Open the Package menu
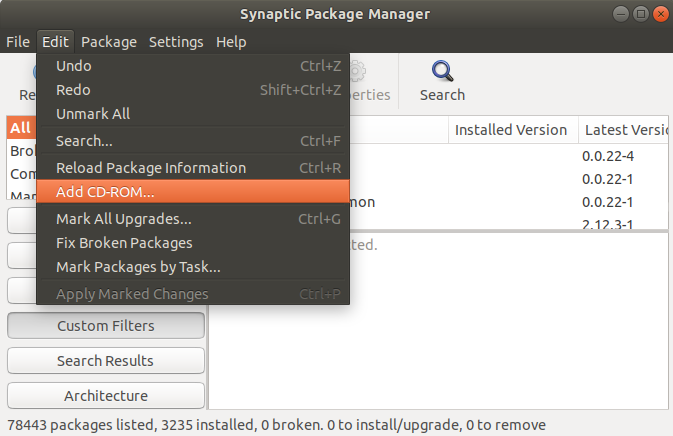This screenshot has width=673, height=436. click(109, 42)
